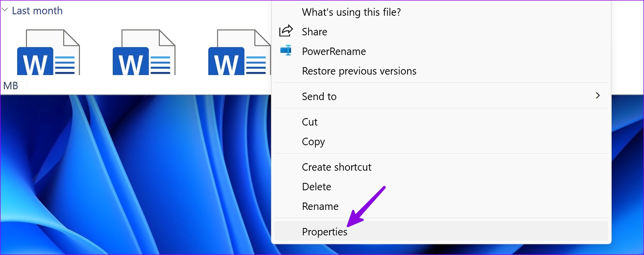Collapse the Last month group chevron

click(5, 10)
